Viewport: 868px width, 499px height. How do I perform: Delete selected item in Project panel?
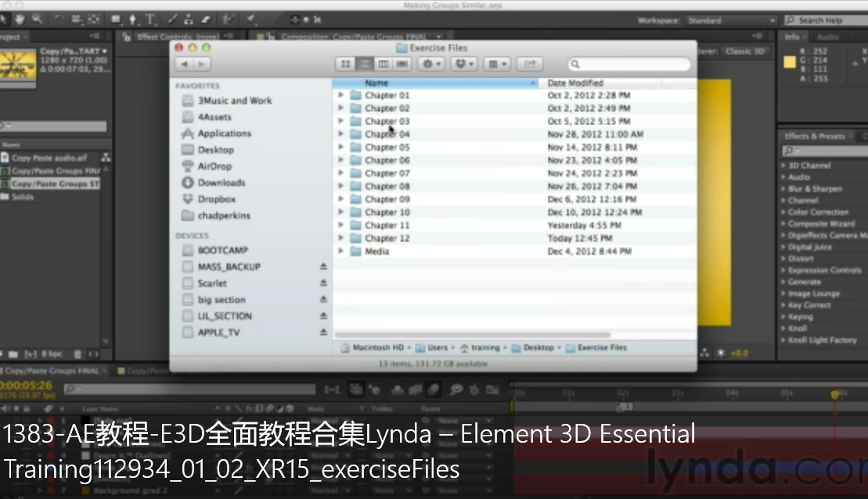click(x=77, y=354)
